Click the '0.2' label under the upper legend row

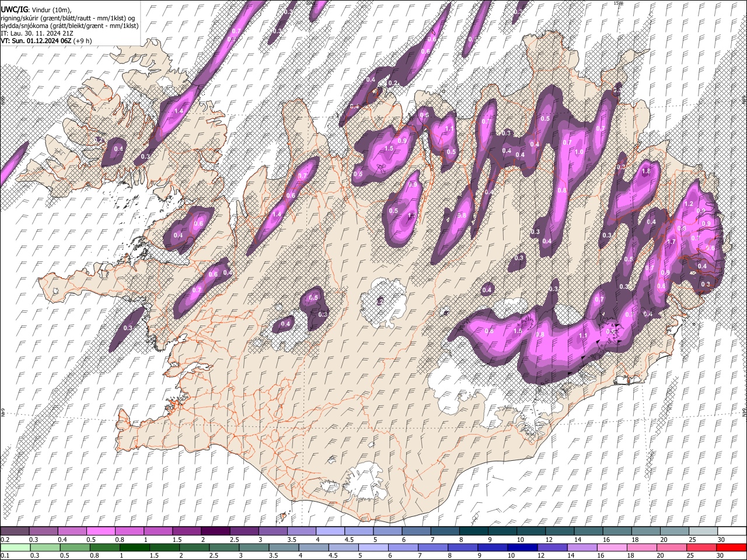5,540
